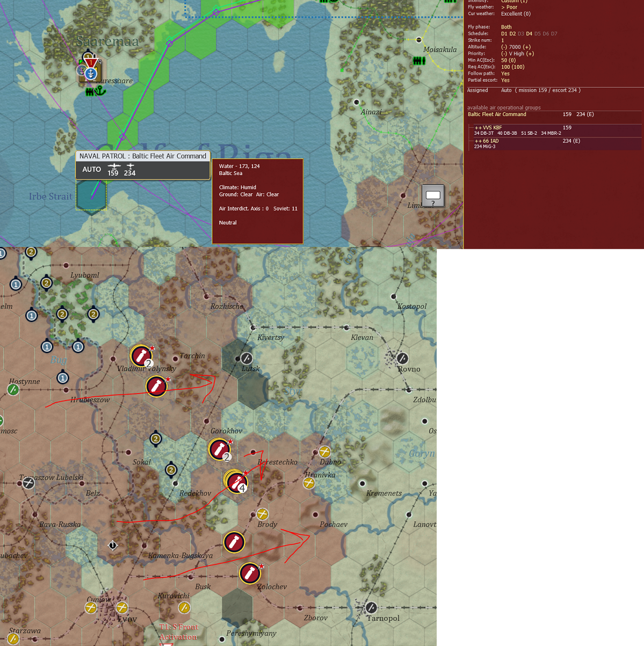The image size is (644, 646).
Task: Click the Dubno airbase icon
Action: click(x=324, y=451)
